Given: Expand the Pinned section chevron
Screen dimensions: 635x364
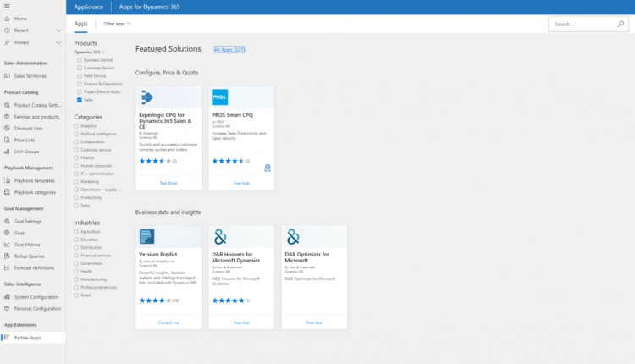Looking at the screenshot, I should click(58, 41).
